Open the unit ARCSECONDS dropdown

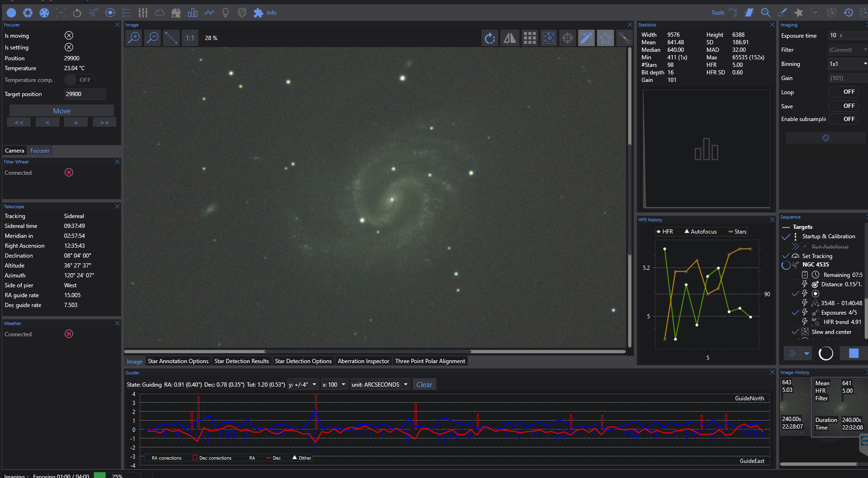(379, 385)
